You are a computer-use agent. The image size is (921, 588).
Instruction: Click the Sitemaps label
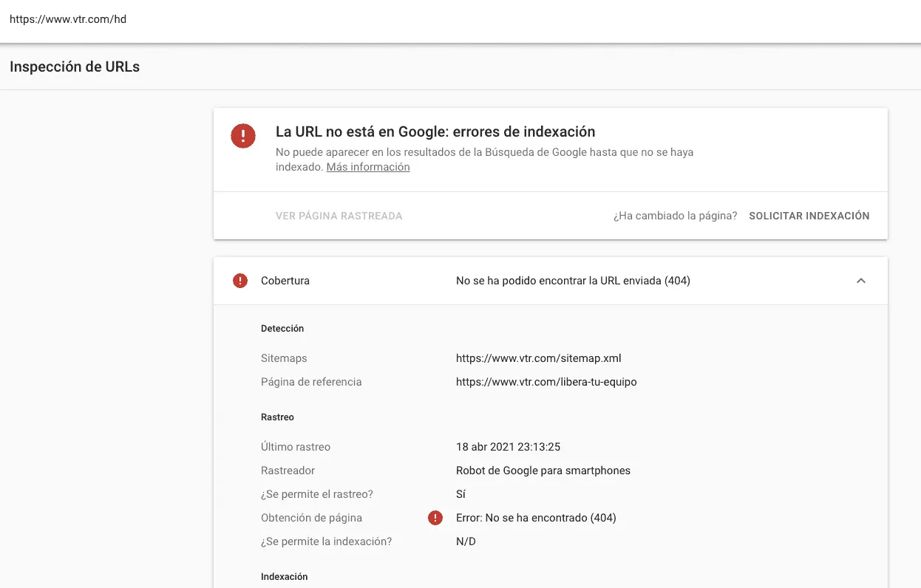point(284,358)
